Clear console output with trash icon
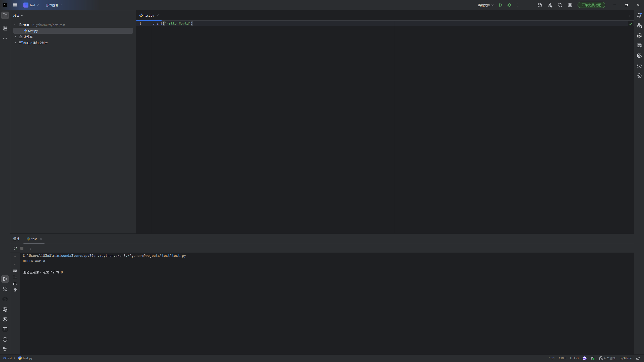Image resolution: width=644 pixels, height=362 pixels. 15,290
